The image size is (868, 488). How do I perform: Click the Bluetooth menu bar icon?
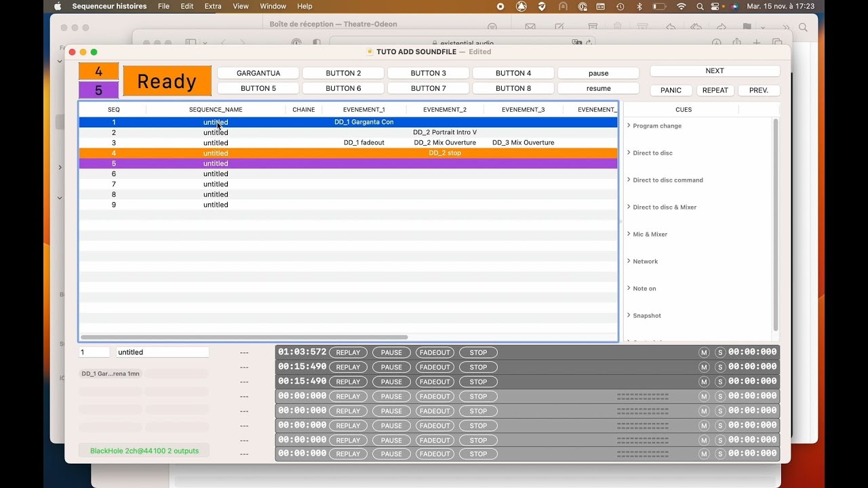pos(639,6)
